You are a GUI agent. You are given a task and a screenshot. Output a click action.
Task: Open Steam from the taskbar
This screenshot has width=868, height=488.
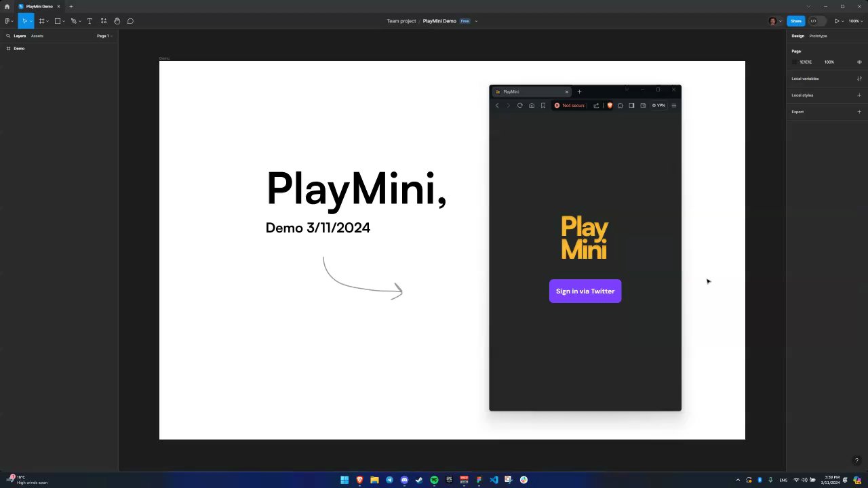click(x=419, y=480)
